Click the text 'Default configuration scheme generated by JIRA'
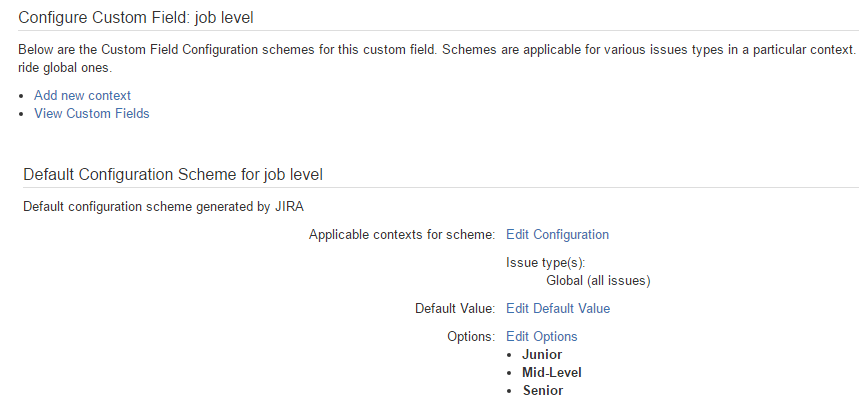Screen dimensions: 859x413 coord(163,207)
